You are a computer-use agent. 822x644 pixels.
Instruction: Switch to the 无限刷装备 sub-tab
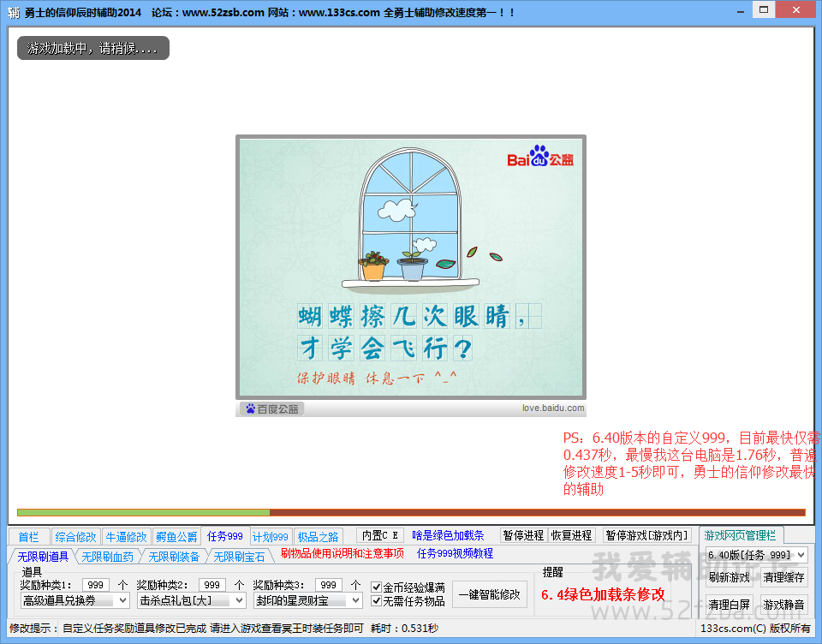click(174, 557)
